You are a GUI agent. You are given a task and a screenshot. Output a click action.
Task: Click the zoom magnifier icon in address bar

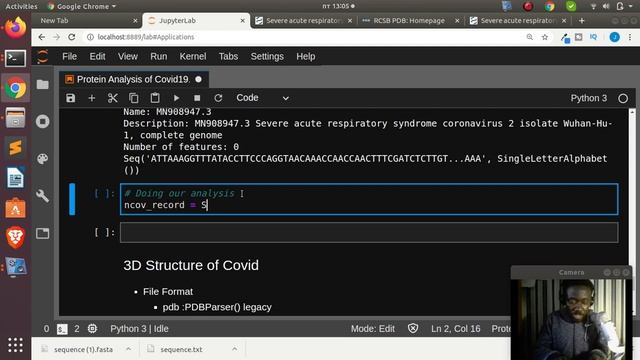tap(530, 37)
